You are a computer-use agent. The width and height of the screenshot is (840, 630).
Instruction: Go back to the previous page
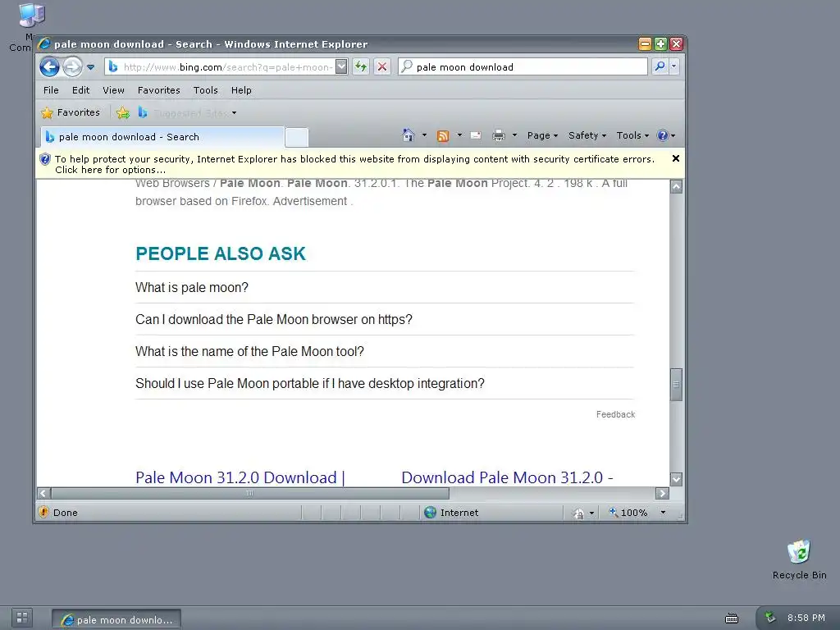(49, 67)
